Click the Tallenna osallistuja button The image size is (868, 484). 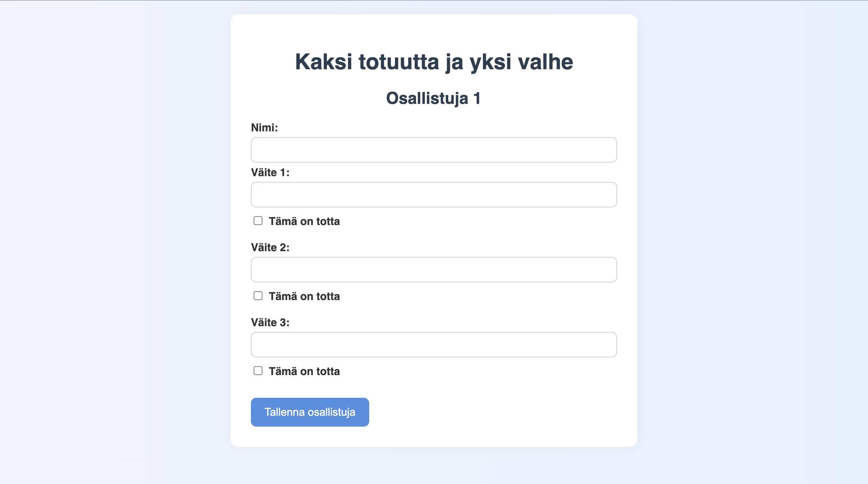pos(310,412)
